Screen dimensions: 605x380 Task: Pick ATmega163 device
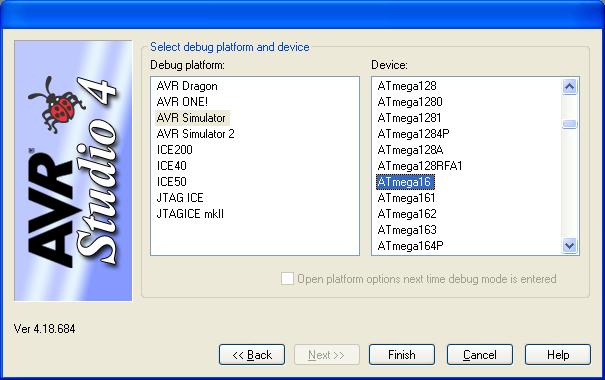tap(407, 230)
